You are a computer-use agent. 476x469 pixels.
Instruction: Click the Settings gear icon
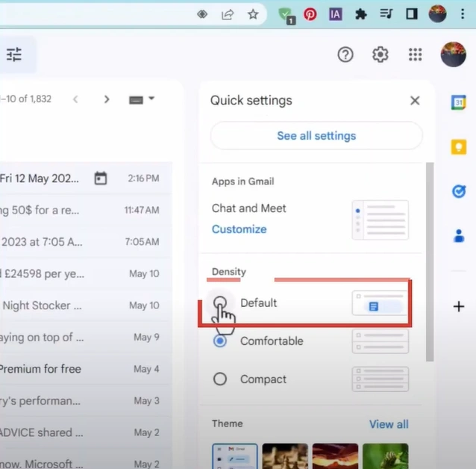(381, 55)
